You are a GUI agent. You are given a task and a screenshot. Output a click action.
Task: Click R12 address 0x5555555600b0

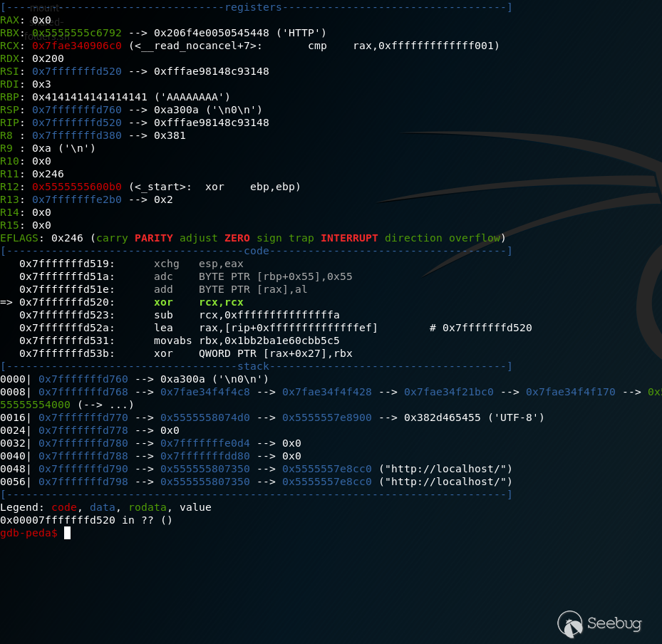pos(77,187)
